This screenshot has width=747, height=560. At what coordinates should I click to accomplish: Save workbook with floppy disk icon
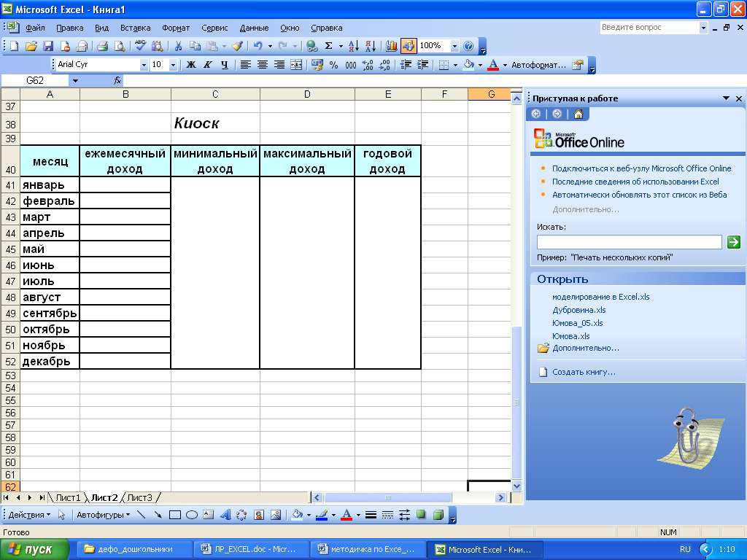pyautogui.click(x=48, y=46)
